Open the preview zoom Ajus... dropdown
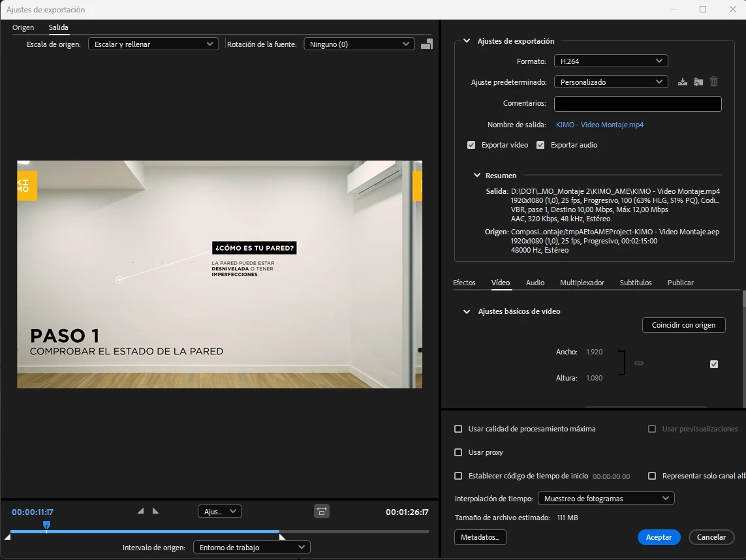746x560 pixels. (x=220, y=512)
